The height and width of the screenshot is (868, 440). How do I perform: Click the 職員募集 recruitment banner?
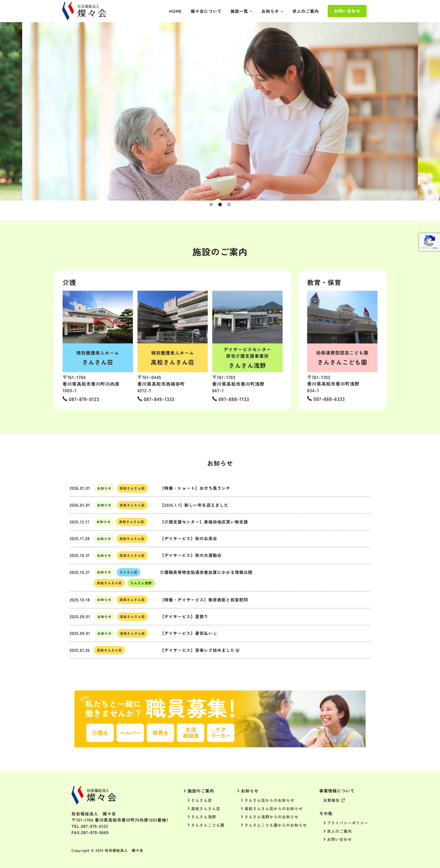click(x=220, y=719)
